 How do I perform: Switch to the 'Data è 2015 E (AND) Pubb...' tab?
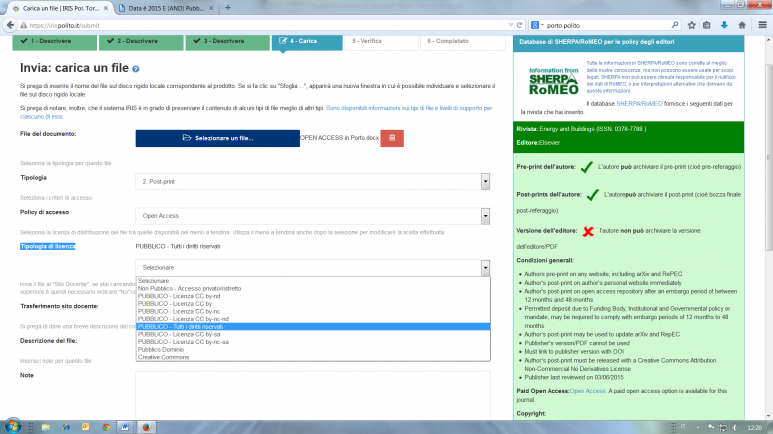(167, 8)
